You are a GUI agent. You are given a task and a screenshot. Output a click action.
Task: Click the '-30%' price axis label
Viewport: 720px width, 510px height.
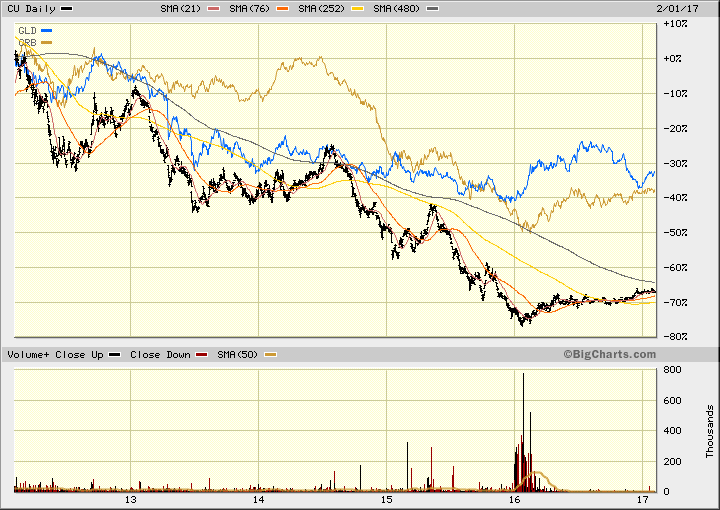[675, 163]
